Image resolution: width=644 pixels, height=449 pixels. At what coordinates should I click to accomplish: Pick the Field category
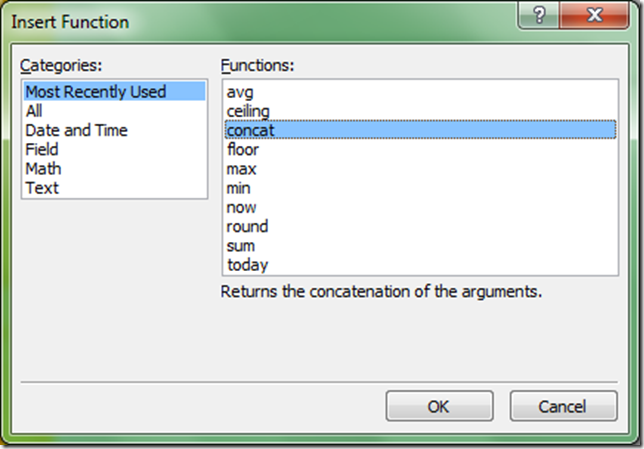(42, 149)
